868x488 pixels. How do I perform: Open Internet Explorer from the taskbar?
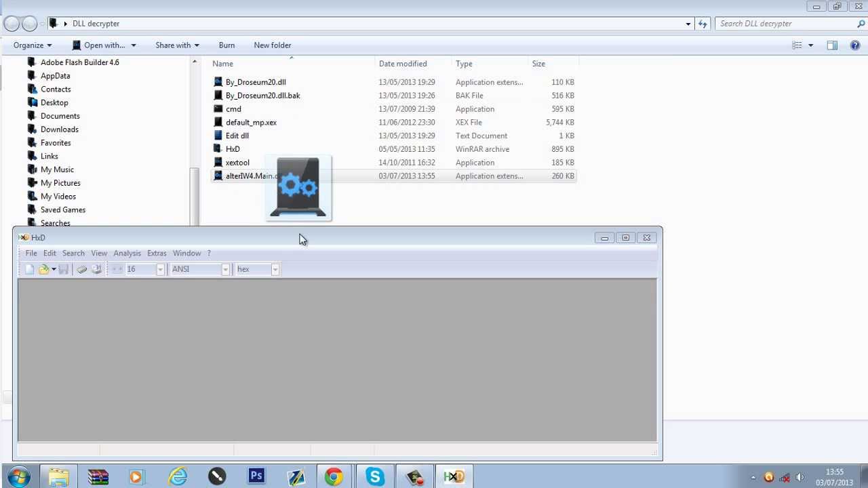click(x=178, y=476)
